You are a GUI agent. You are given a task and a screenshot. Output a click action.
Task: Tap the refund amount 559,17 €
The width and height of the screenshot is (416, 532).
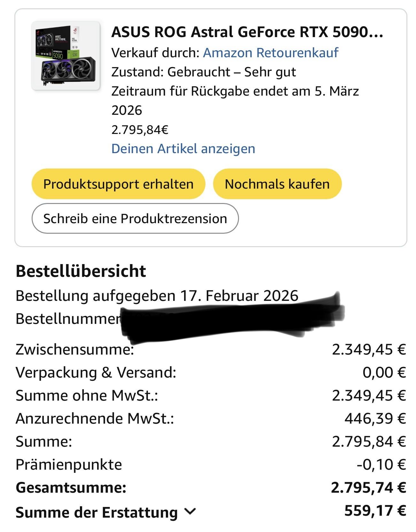[x=375, y=511]
